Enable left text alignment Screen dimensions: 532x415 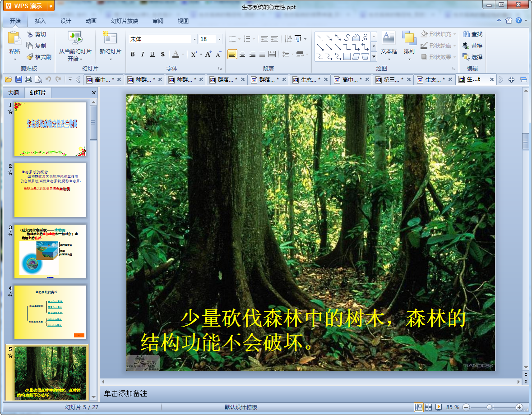pos(232,54)
